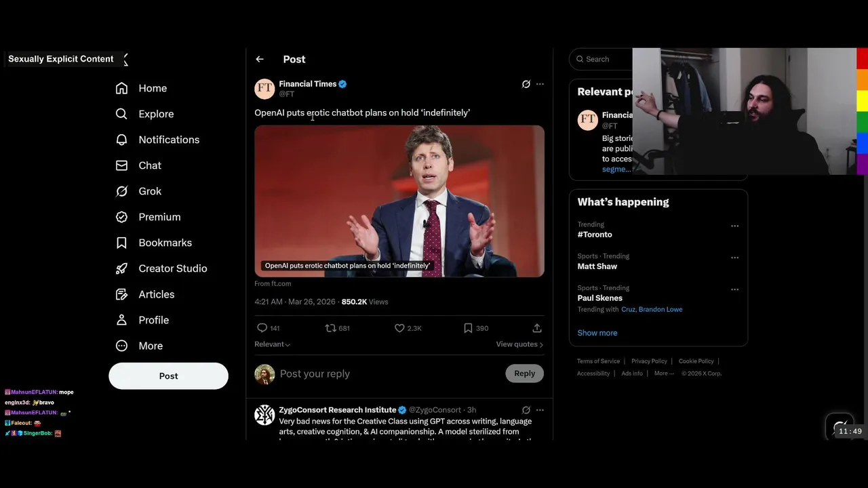Like the post with heart icon
The image size is (868, 488).
tap(399, 328)
